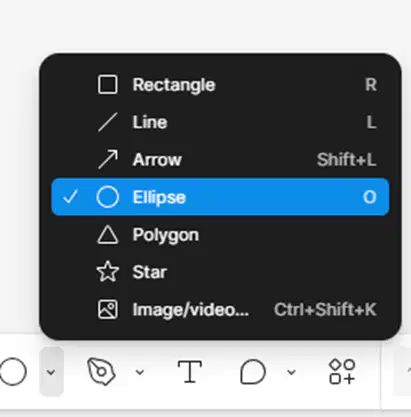Choose the Polygon menu entry
This screenshot has width=411, height=417.
tap(220, 235)
